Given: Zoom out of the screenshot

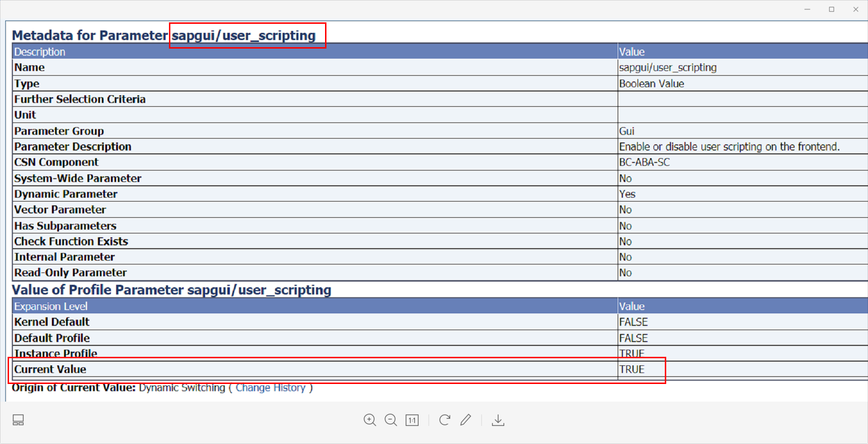Looking at the screenshot, I should coord(391,420).
